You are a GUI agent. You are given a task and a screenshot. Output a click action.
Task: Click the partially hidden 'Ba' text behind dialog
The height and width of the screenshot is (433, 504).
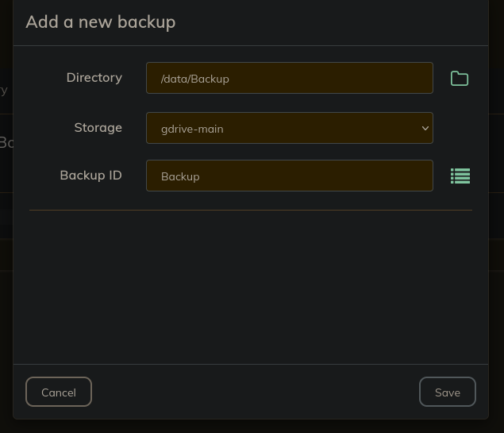[6, 142]
